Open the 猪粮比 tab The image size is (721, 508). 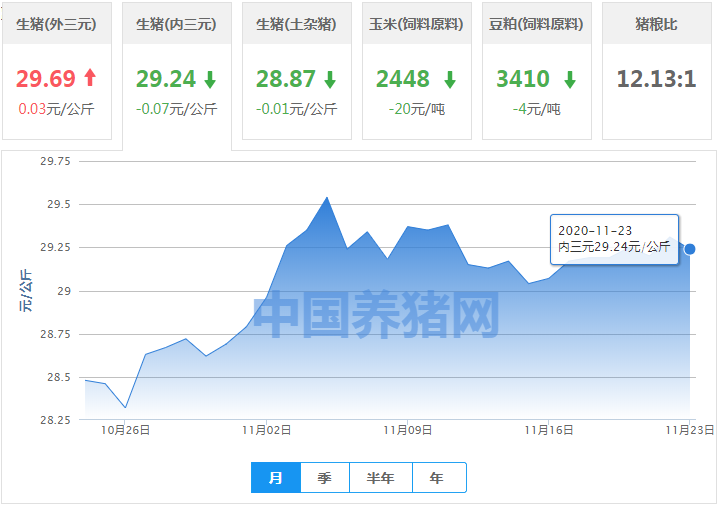click(x=657, y=71)
